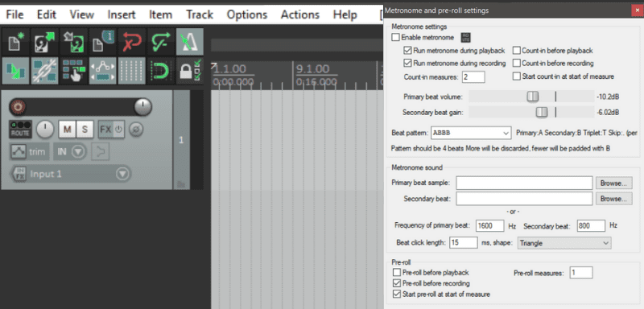
Task: Uncheck Run metronome during recording
Action: [x=407, y=64]
